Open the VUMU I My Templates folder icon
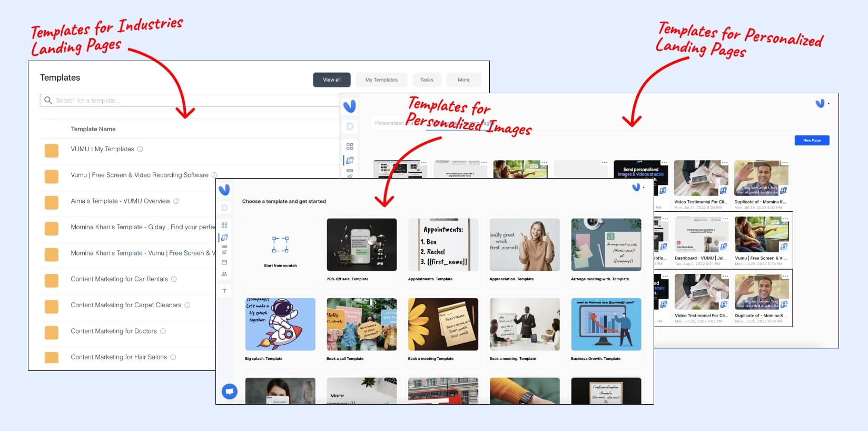868x431 pixels. tap(52, 151)
